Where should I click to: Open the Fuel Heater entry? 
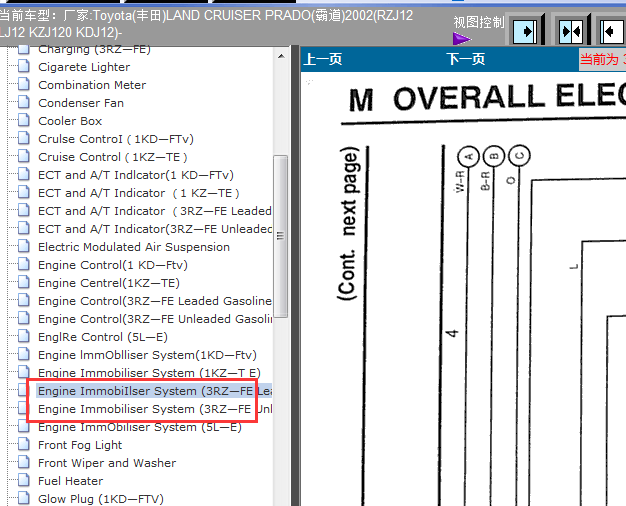[70, 480]
